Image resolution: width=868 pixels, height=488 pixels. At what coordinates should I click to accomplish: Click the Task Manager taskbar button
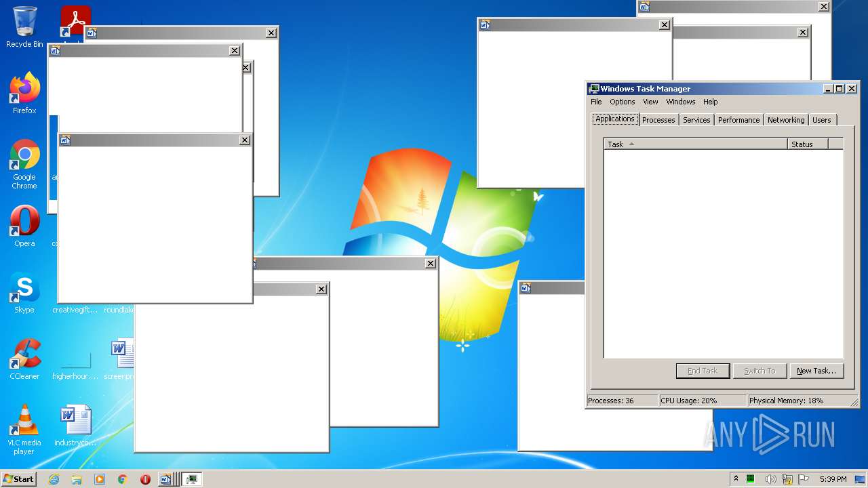click(x=192, y=479)
